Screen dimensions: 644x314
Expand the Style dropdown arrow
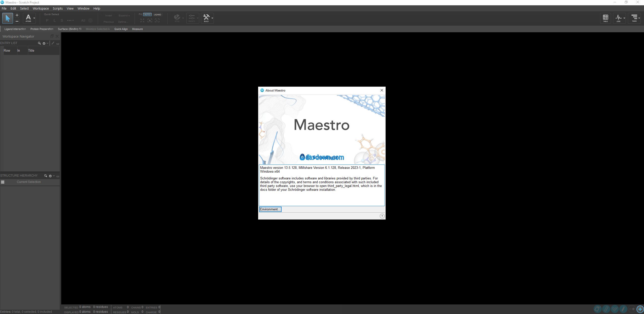(x=183, y=18)
